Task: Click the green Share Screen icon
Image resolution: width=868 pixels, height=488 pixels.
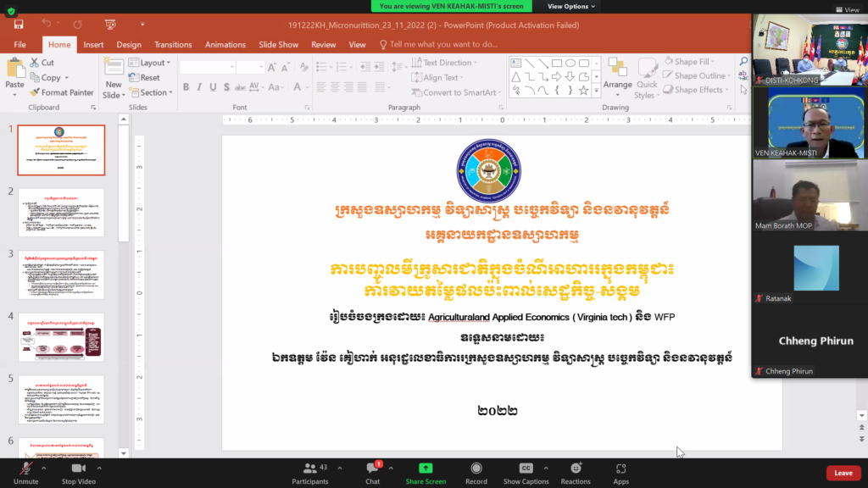Action: pos(426,469)
